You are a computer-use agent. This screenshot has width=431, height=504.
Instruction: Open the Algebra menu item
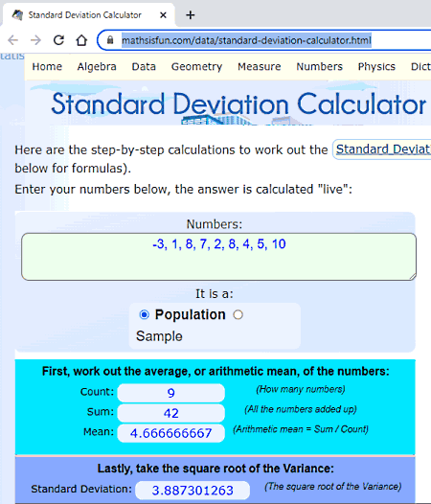(97, 66)
